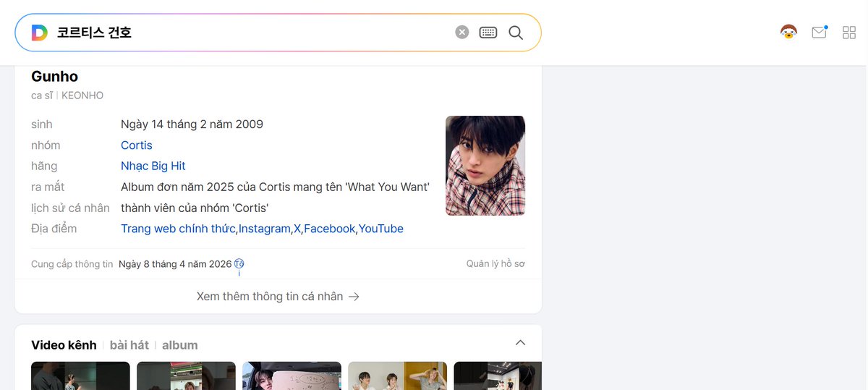
Task: Open the Facebook link
Action: point(330,229)
